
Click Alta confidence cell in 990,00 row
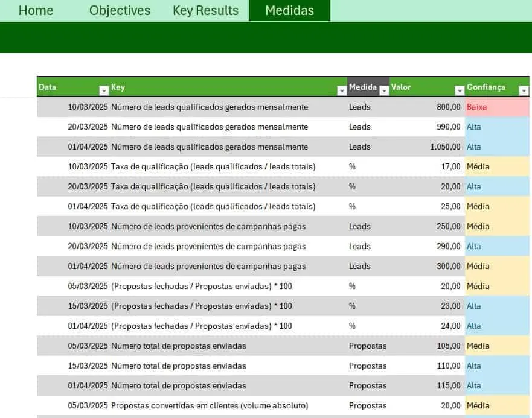tap(497, 127)
